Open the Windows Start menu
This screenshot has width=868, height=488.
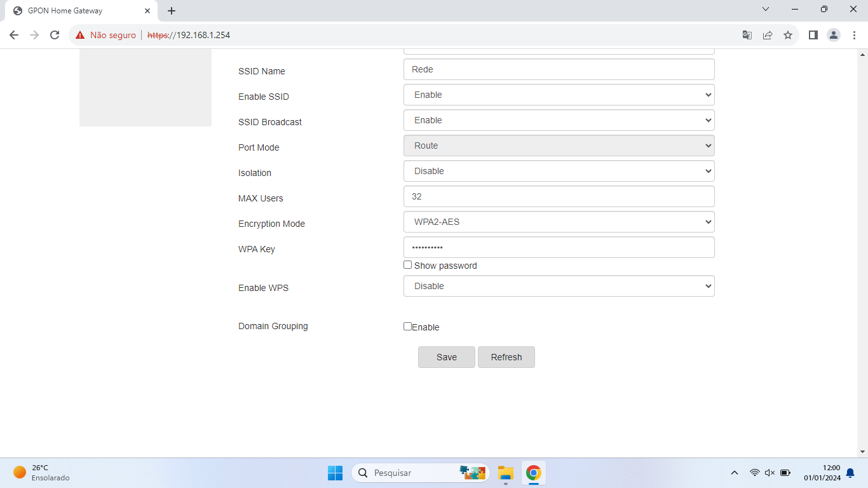[335, 473]
